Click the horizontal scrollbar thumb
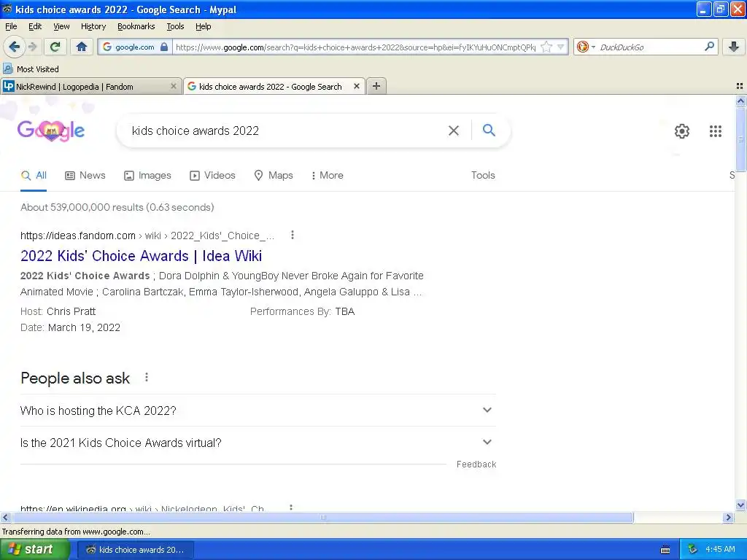This screenshot has width=747, height=560. click(322, 517)
